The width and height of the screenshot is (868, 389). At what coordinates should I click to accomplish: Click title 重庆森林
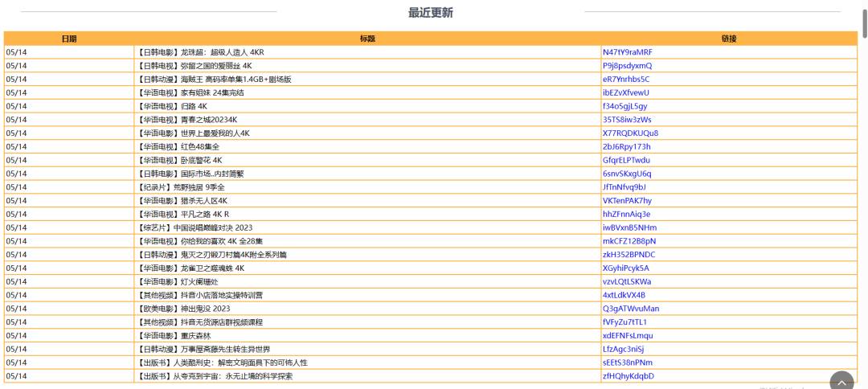coord(195,336)
